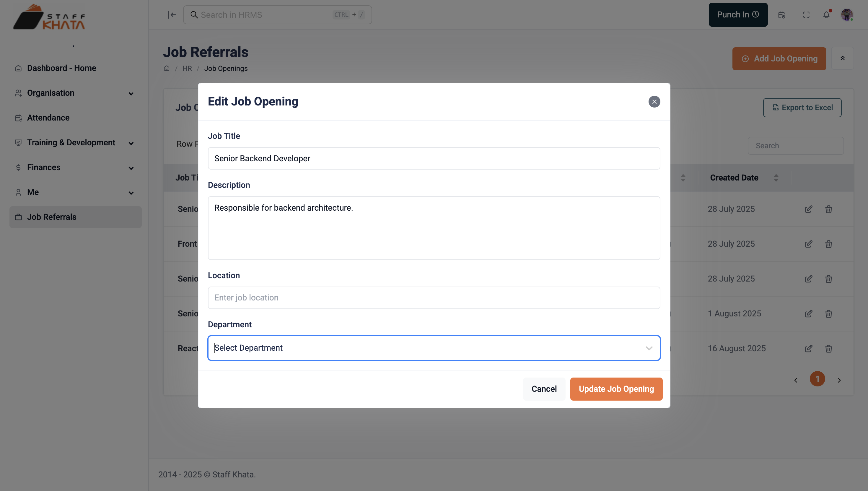Delete the job created on 1 August 2025
This screenshot has height=491, width=868.
pyautogui.click(x=829, y=314)
